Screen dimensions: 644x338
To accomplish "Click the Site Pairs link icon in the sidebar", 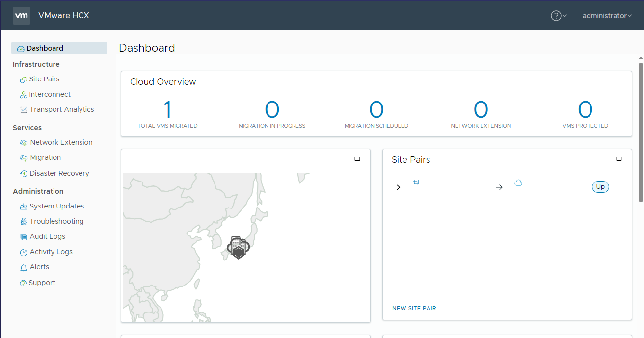I will coord(23,79).
